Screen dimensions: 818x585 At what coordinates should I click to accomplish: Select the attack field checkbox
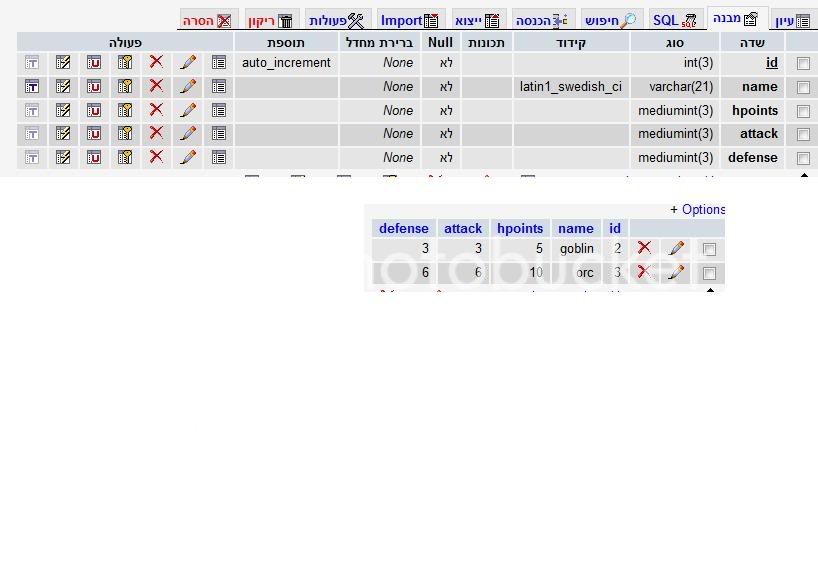tap(803, 134)
